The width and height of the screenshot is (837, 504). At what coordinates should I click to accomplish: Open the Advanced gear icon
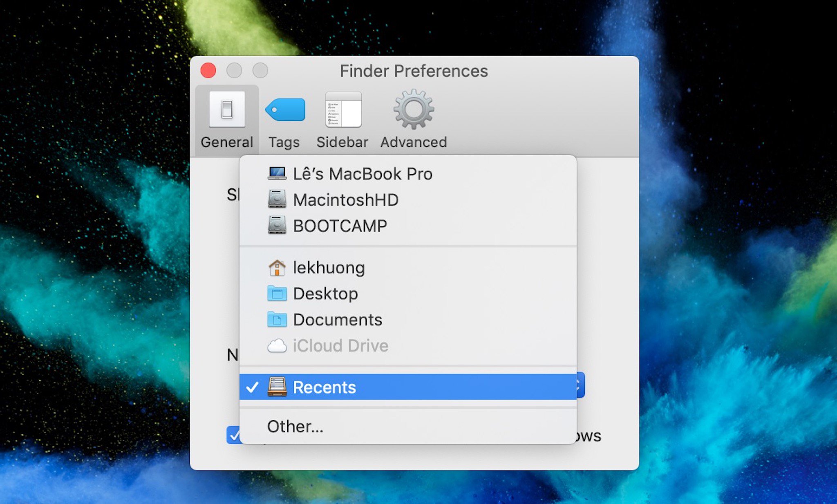413,109
